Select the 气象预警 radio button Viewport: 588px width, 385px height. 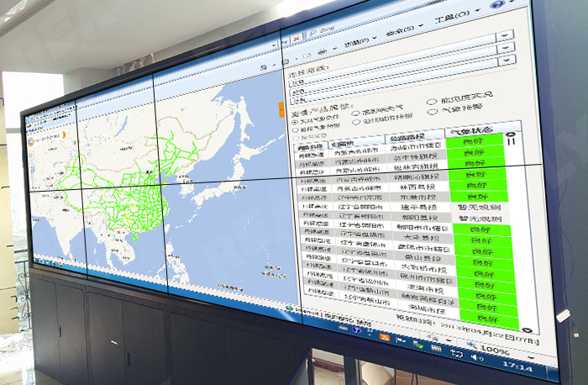coord(433,112)
